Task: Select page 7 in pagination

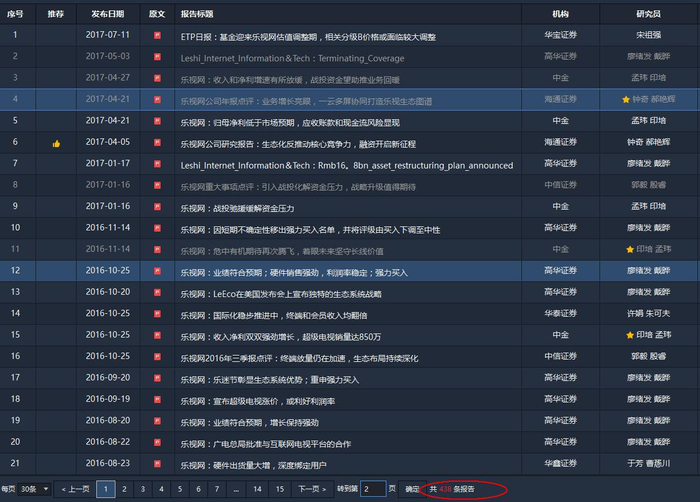Action: click(217, 489)
